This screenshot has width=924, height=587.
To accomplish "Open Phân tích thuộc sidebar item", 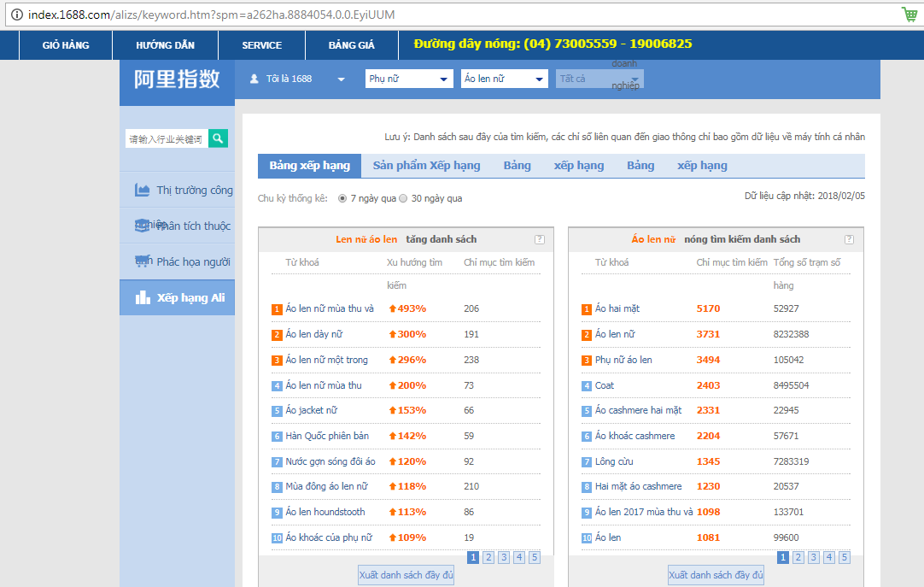I will point(178,226).
